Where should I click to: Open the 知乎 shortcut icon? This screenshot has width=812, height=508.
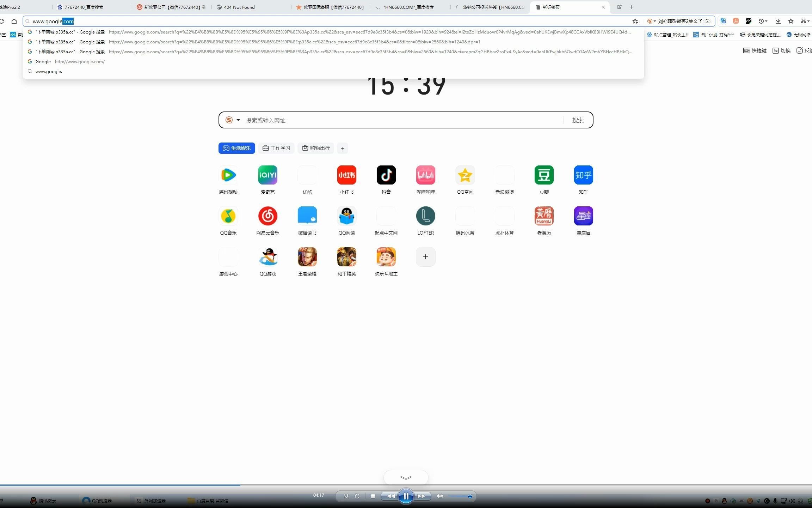click(584, 175)
